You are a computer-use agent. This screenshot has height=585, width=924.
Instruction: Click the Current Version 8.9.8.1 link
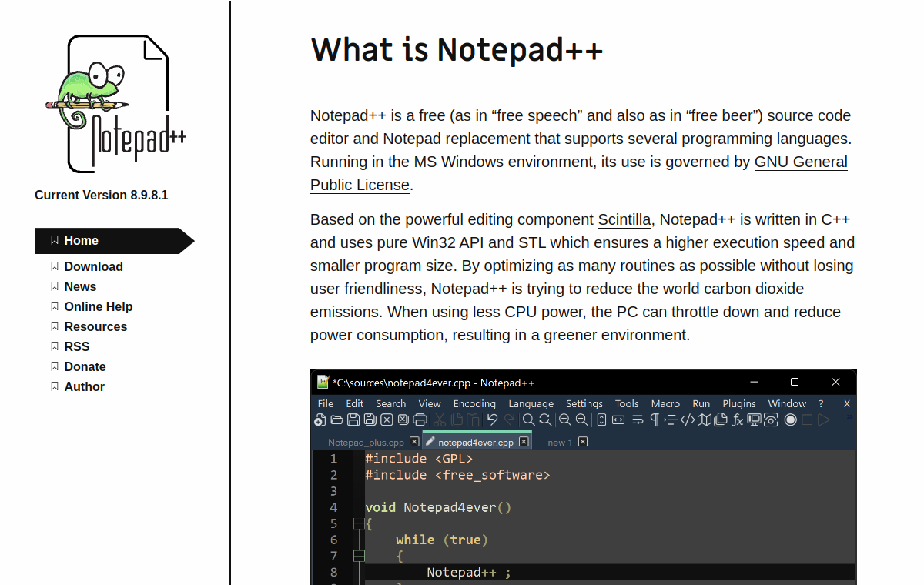coord(101,195)
